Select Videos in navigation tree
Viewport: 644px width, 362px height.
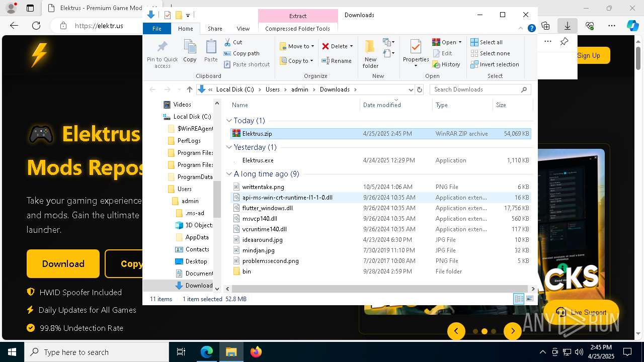pyautogui.click(x=182, y=105)
